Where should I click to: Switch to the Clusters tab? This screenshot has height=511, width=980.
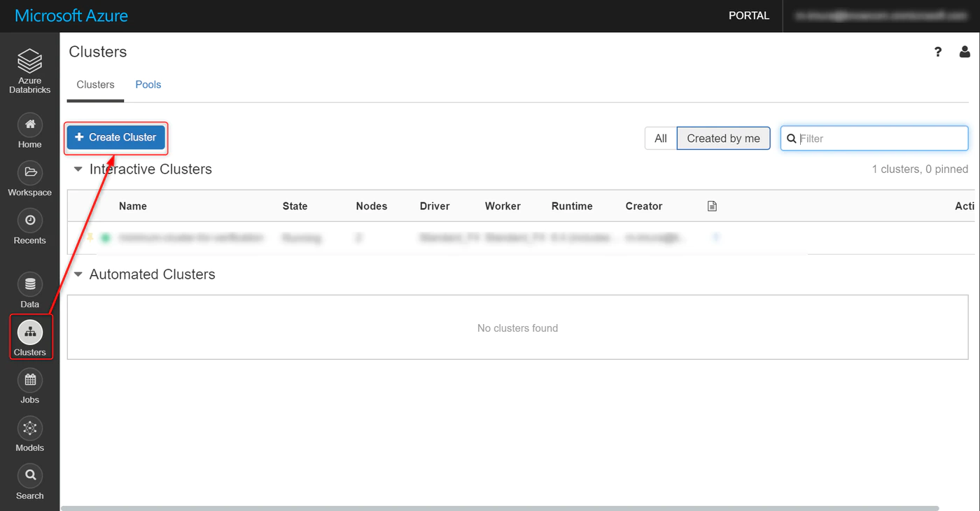click(95, 85)
